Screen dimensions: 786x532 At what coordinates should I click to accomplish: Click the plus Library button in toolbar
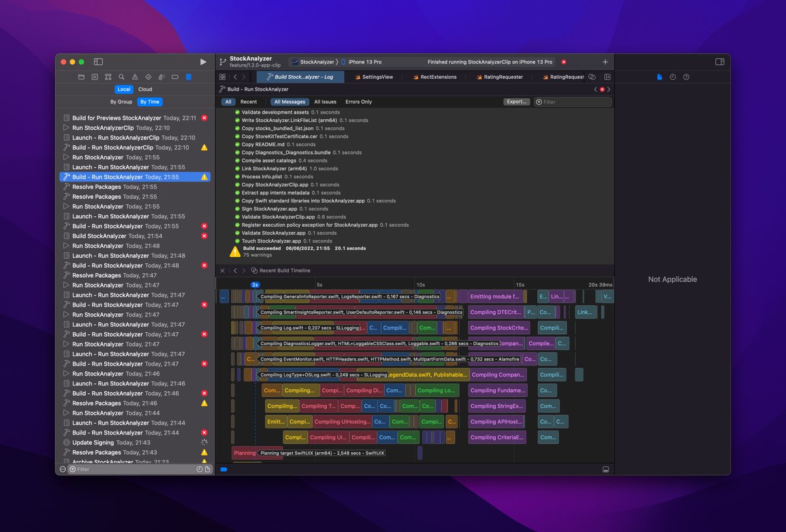tap(605, 62)
